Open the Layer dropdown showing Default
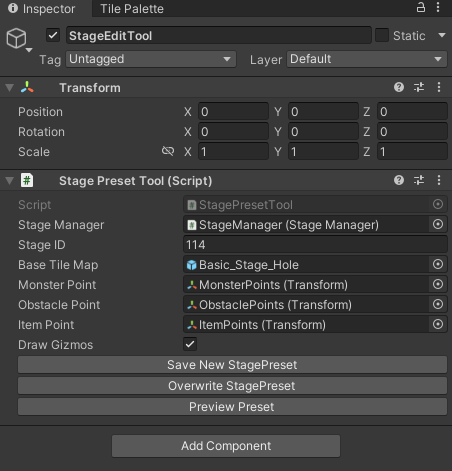 tap(367, 59)
